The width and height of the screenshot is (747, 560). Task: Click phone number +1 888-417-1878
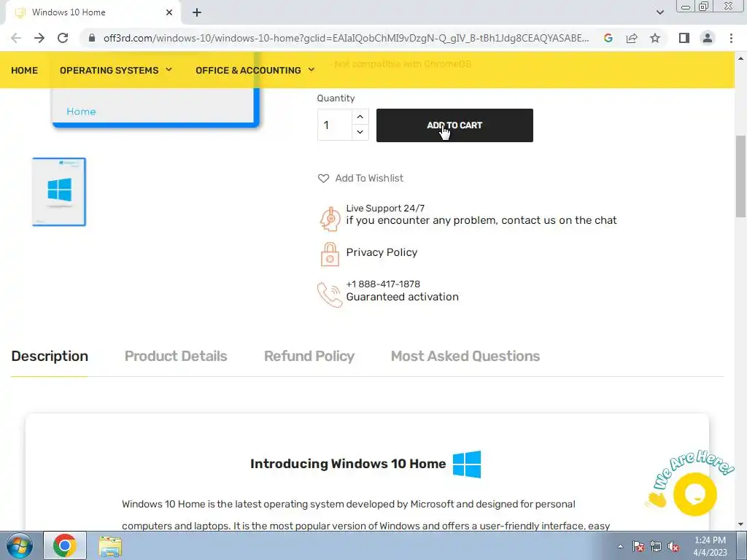point(383,284)
